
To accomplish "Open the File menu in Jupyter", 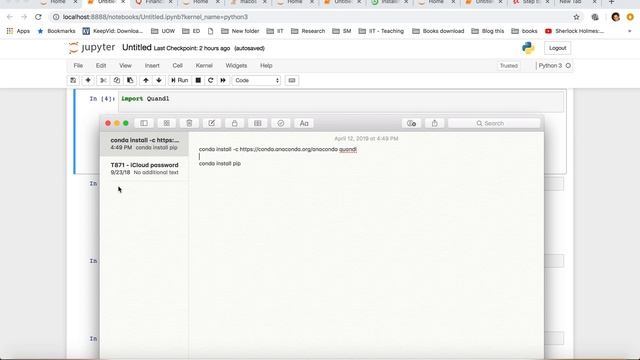I will tap(78, 65).
